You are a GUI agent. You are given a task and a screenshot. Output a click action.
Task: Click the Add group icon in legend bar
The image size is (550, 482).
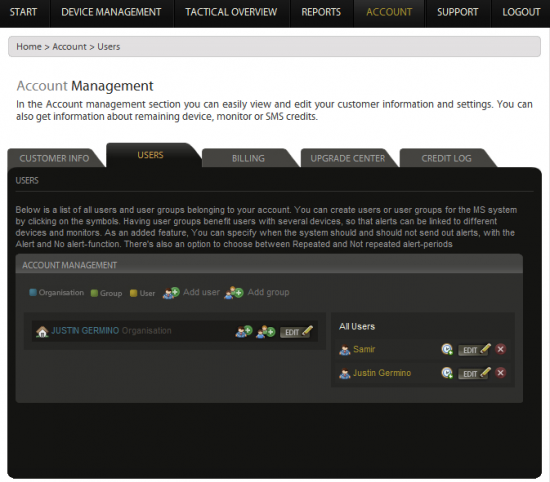coord(234,293)
